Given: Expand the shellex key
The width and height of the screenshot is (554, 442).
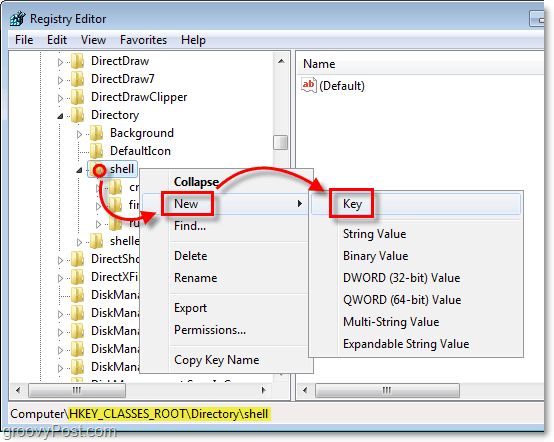Looking at the screenshot, I should point(79,242).
